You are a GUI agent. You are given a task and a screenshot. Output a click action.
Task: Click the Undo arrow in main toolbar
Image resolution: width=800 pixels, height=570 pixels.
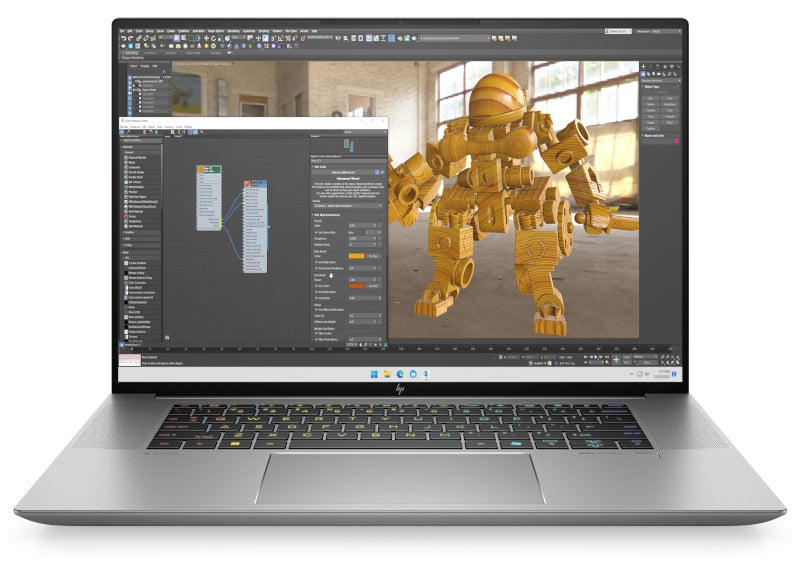pyautogui.click(x=124, y=38)
